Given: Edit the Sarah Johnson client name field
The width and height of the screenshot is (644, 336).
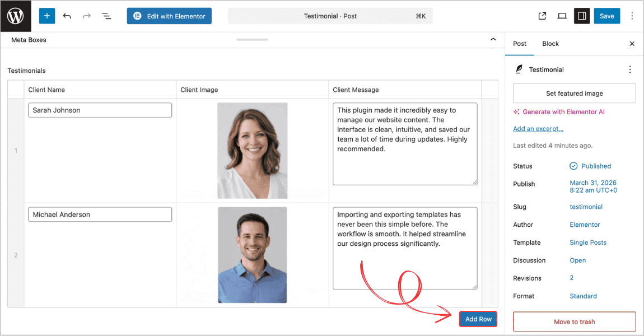Looking at the screenshot, I should click(x=100, y=110).
